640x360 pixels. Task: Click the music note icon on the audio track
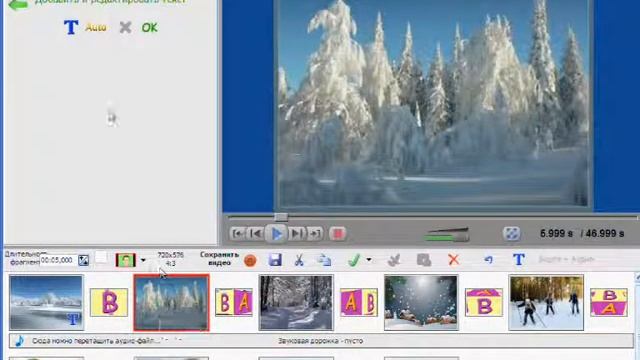(19, 341)
